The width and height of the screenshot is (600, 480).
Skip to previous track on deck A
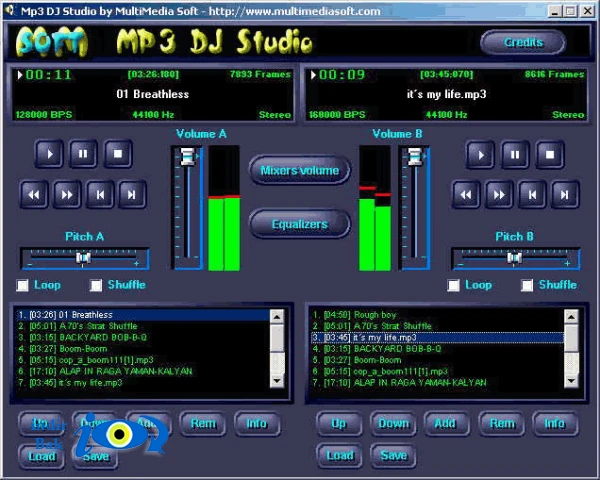click(x=100, y=194)
